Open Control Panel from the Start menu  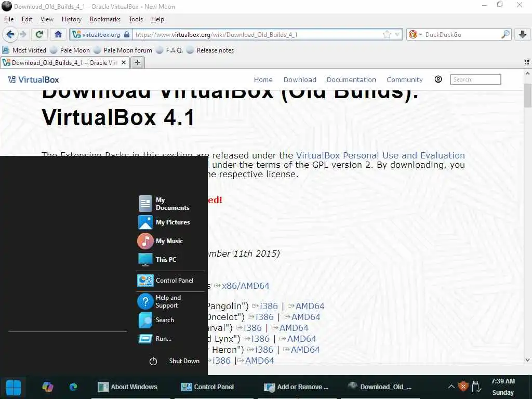coord(166,281)
